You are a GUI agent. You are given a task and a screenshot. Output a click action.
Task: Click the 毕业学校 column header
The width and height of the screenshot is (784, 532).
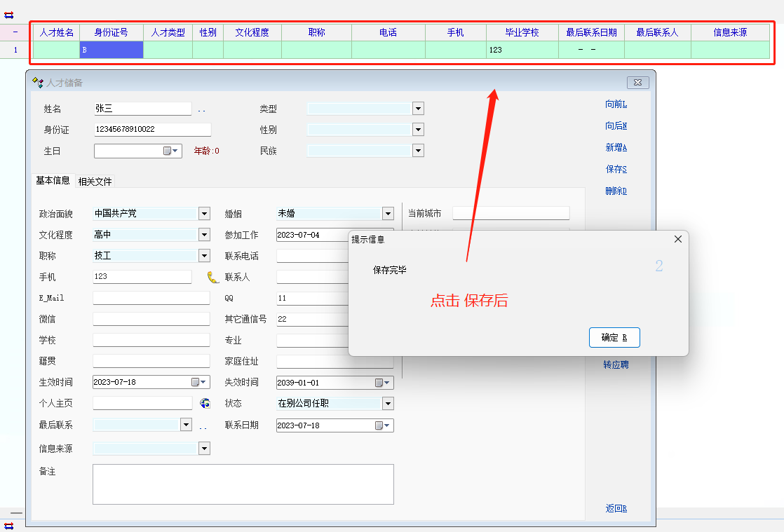522,32
